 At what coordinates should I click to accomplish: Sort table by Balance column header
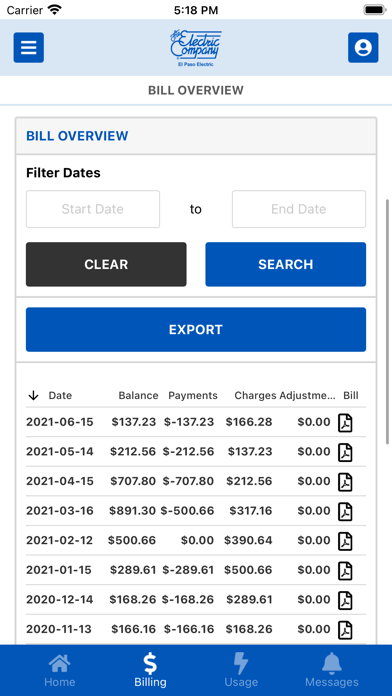(x=138, y=395)
